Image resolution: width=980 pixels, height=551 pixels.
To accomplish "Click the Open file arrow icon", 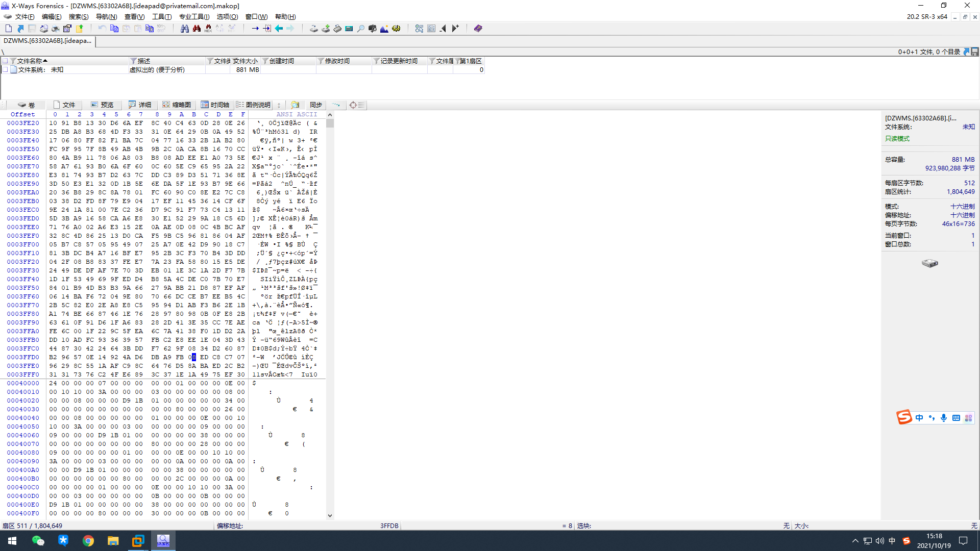I will click(20, 29).
